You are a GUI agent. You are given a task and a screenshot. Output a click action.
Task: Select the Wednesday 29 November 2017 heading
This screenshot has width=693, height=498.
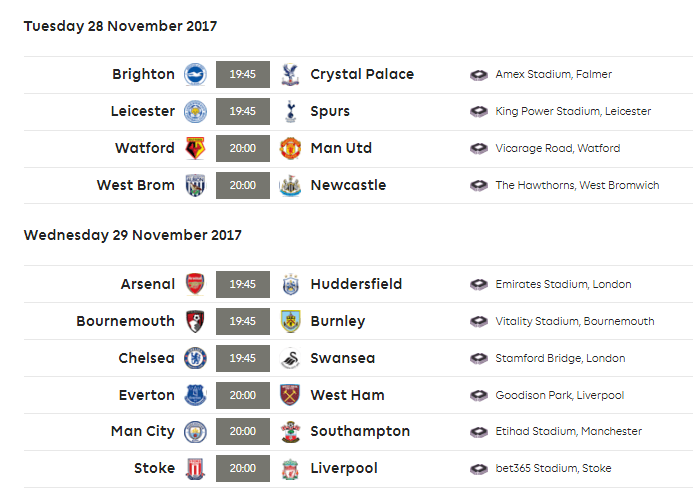tap(133, 235)
